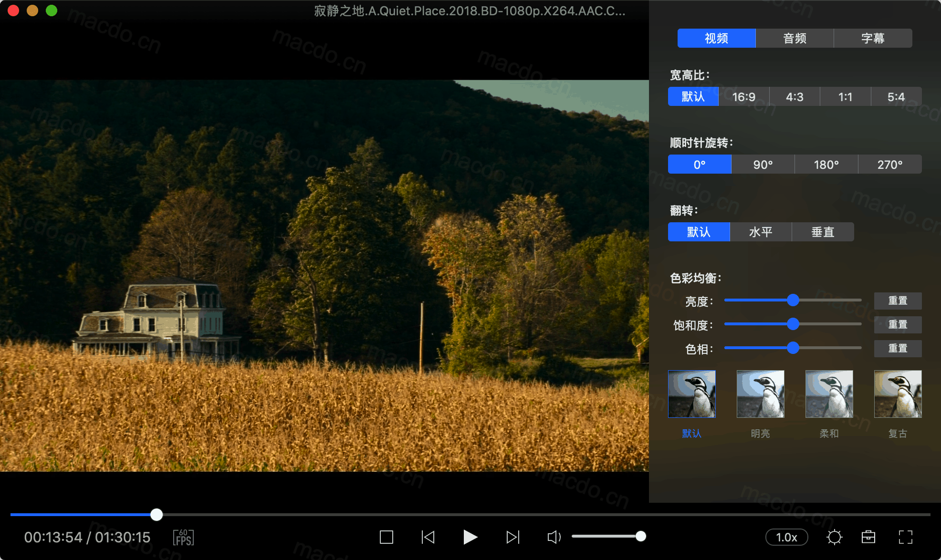Rotate video 180°
941x560 pixels.
826,165
